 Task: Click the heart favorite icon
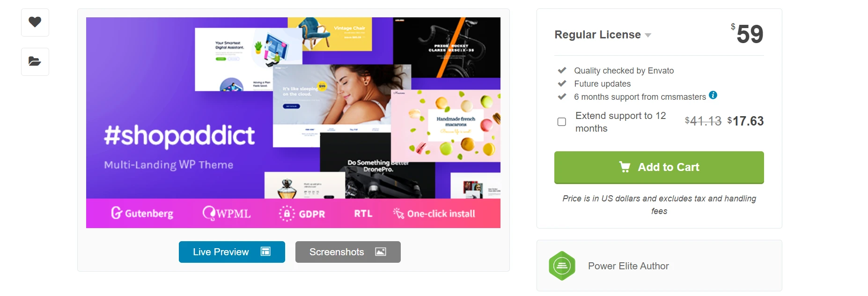pyautogui.click(x=35, y=22)
